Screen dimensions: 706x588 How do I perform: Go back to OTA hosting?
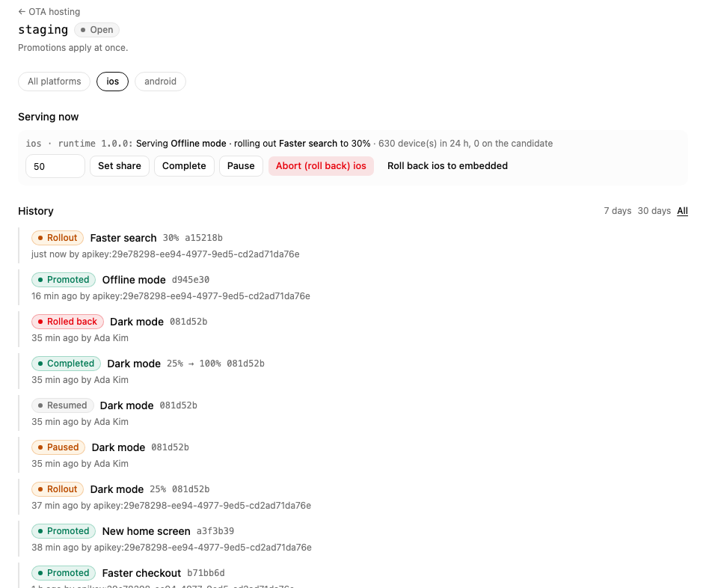[x=49, y=12]
